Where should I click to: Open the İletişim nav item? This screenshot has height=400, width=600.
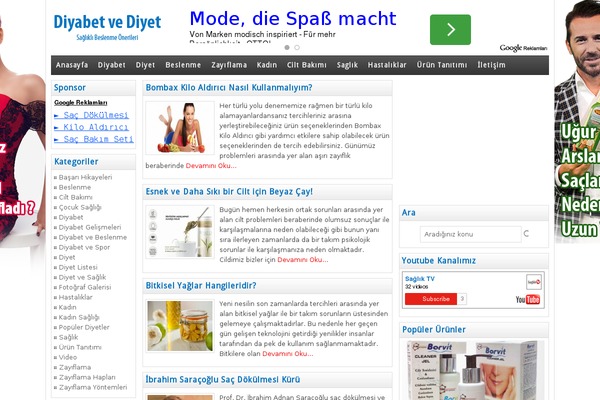(491, 65)
